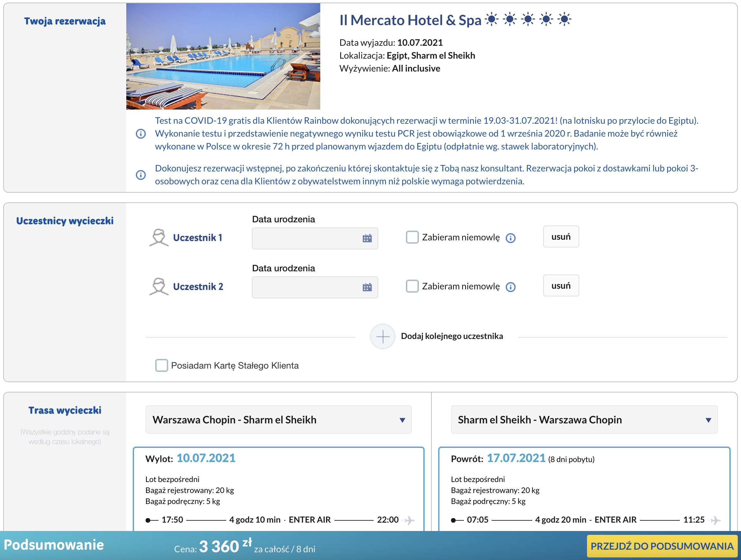Image resolution: width=741 pixels, height=560 pixels.
Task: Click Uczestnik 1 person avatar icon
Action: 159,237
